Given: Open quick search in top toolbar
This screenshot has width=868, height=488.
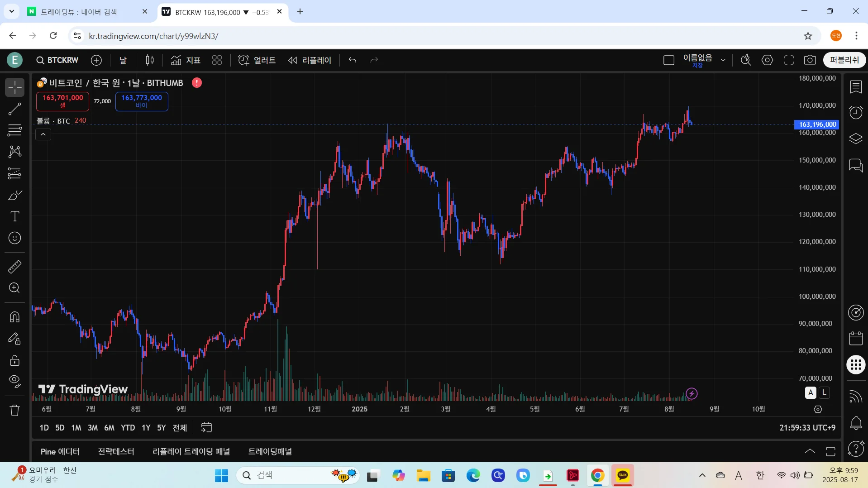Looking at the screenshot, I should click(746, 60).
